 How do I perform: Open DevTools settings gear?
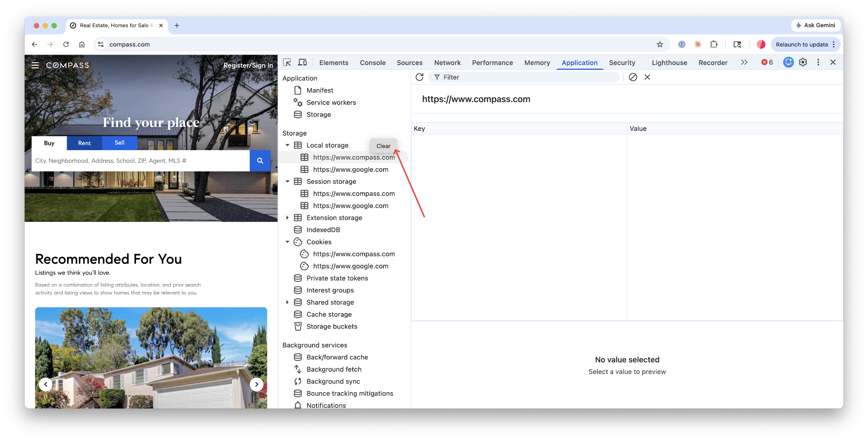tap(803, 62)
